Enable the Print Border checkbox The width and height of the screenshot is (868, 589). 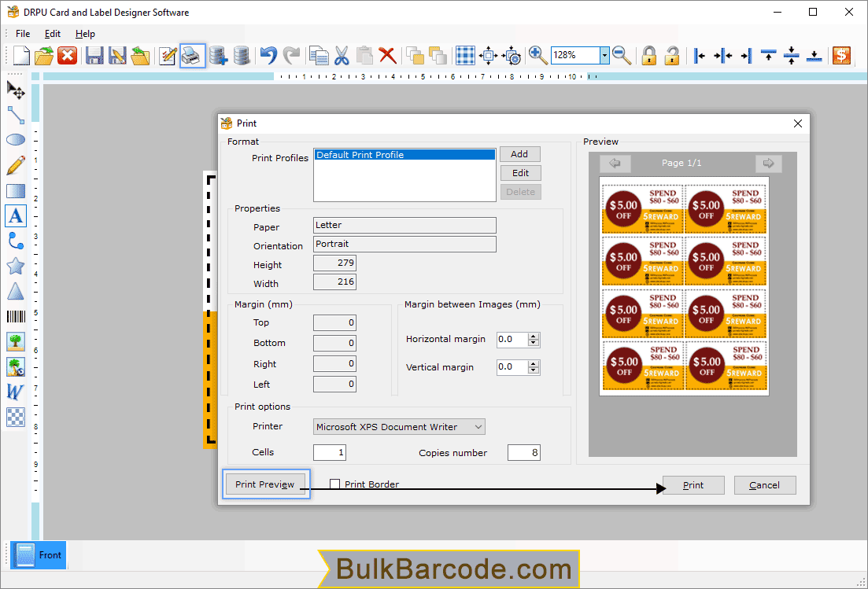tap(334, 484)
